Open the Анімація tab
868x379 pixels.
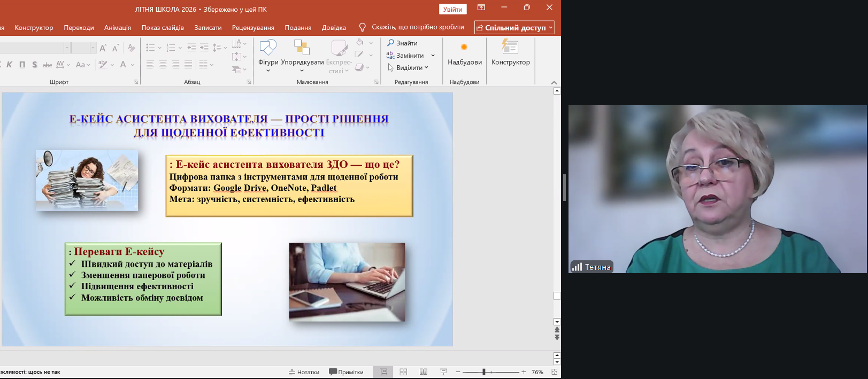(118, 28)
